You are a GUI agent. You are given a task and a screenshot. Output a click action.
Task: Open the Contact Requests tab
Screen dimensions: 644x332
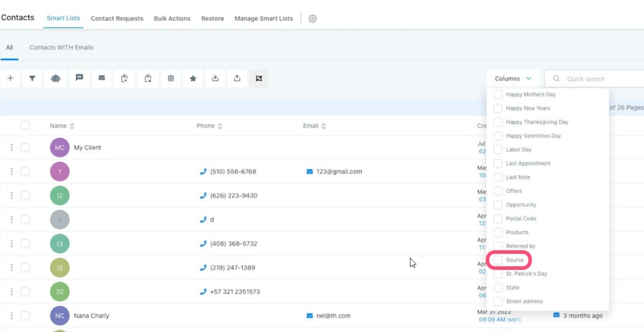(x=117, y=18)
